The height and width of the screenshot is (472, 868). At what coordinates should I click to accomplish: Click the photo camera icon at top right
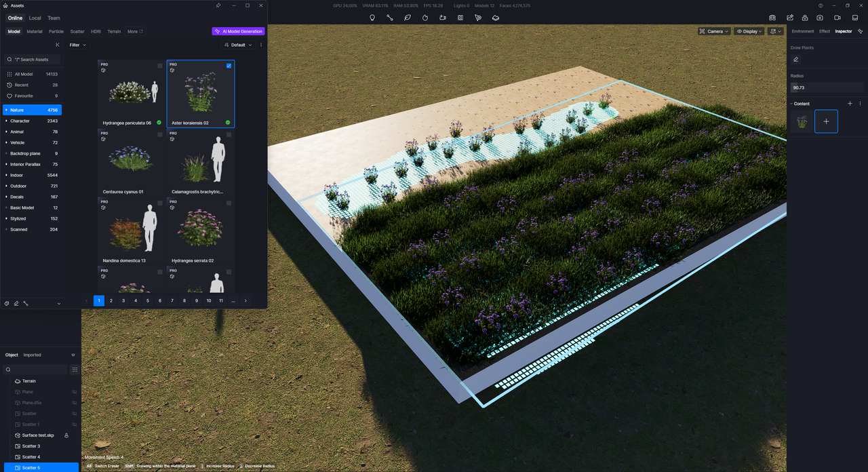(x=820, y=18)
